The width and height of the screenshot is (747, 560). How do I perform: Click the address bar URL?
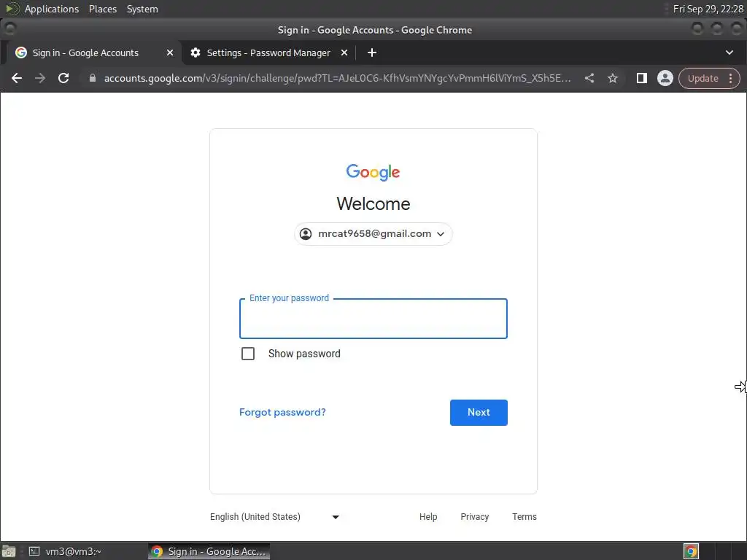[337, 78]
